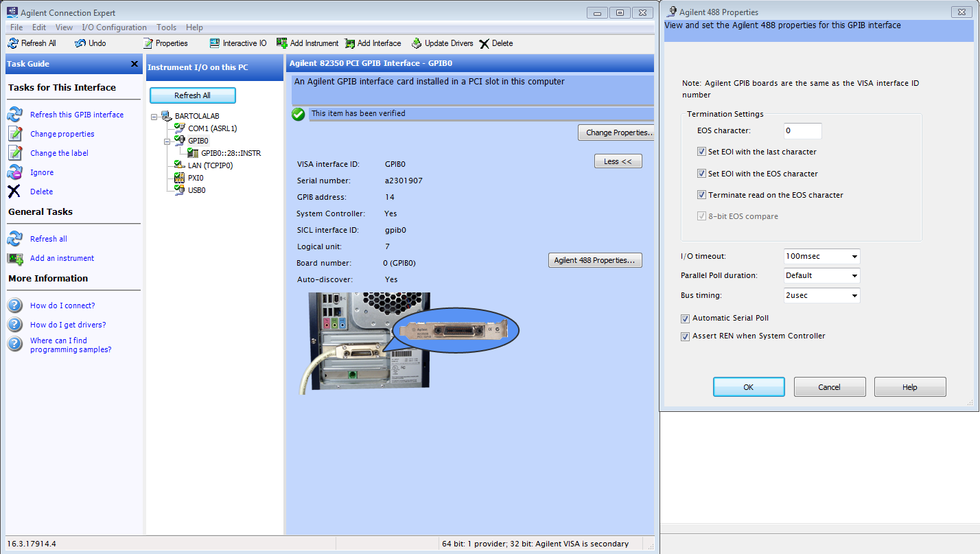This screenshot has height=554, width=980.
Task: Open the File menu
Action: click(x=16, y=27)
